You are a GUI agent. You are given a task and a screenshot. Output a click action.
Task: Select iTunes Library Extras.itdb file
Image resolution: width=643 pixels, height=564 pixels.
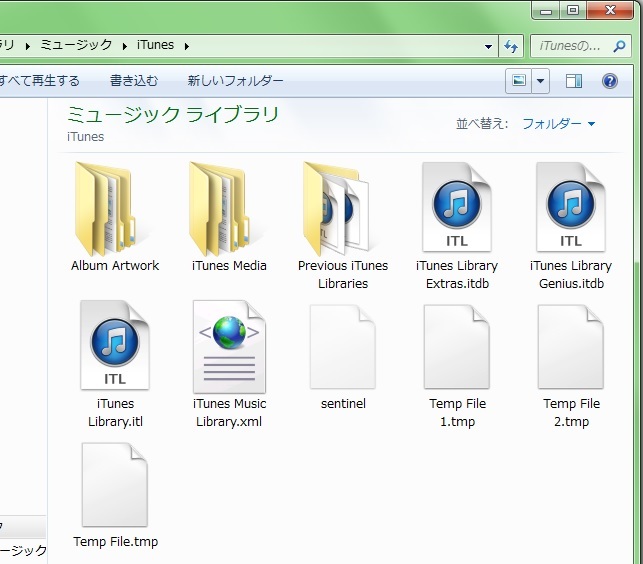[x=456, y=208]
